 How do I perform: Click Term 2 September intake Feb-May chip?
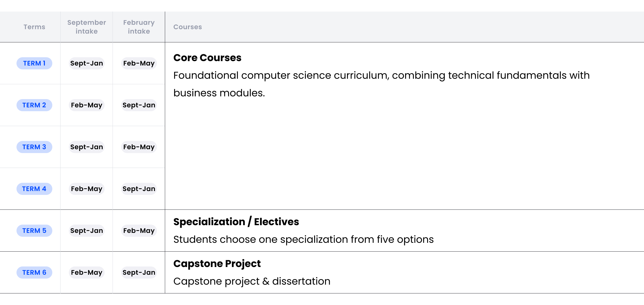pyautogui.click(x=86, y=105)
